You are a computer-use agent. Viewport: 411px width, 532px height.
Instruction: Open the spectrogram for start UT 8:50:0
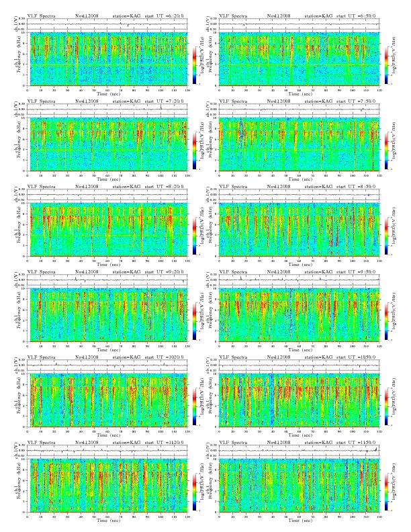click(299, 229)
